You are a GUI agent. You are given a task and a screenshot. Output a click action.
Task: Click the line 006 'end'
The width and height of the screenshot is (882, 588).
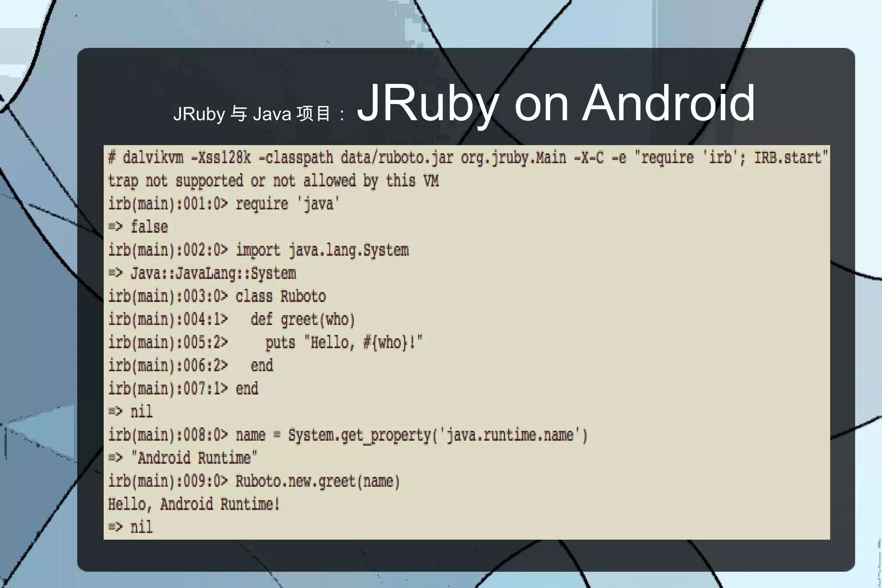(190, 366)
